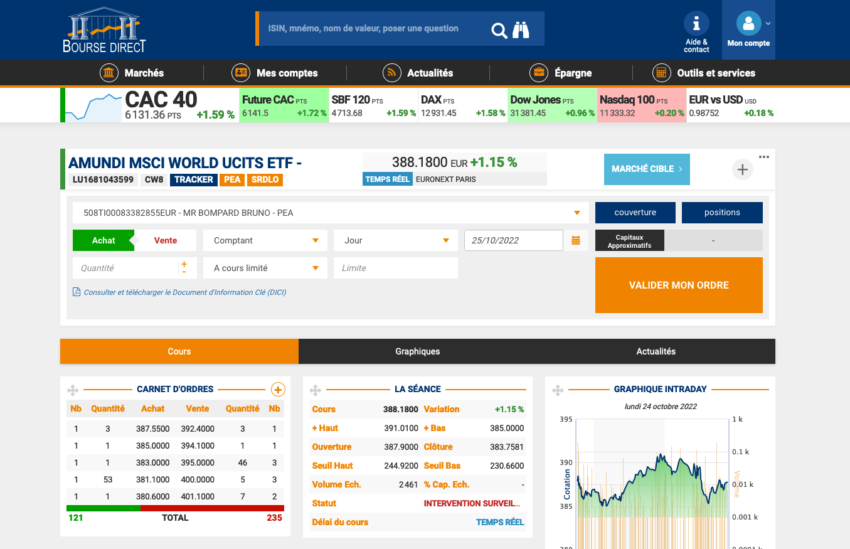Click the intraday price chart

coord(653,483)
